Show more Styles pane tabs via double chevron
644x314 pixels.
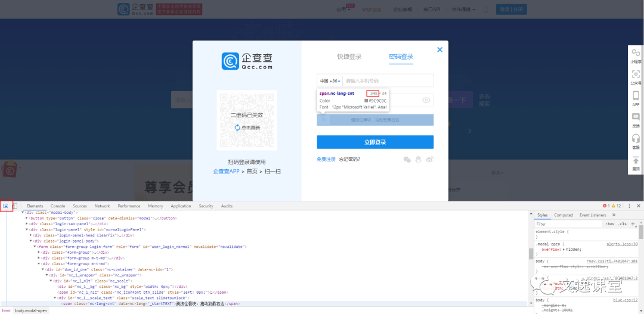[614, 215]
